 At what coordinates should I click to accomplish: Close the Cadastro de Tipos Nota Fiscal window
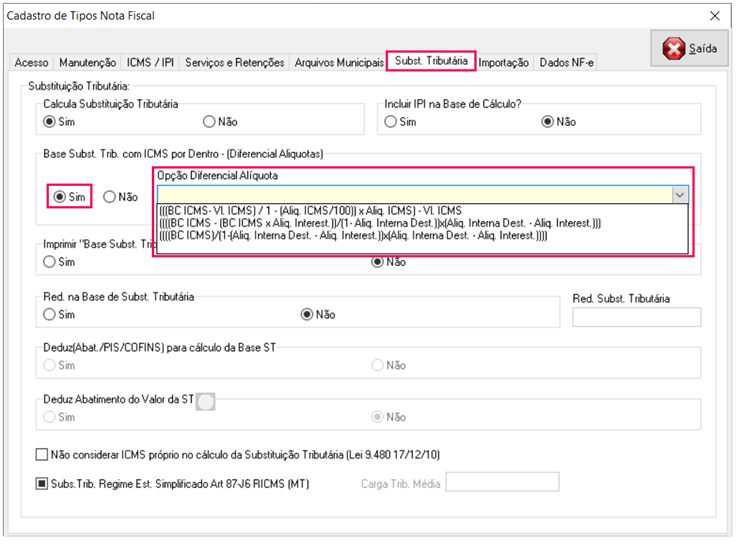[714, 16]
